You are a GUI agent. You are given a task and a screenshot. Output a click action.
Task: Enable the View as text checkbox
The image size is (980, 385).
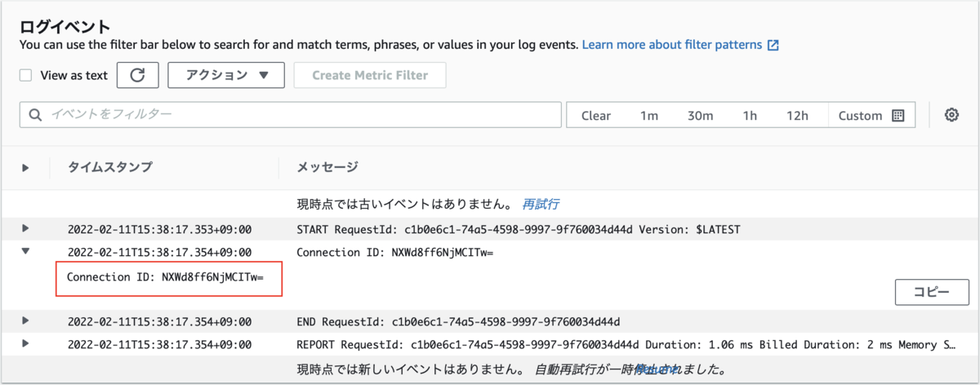(26, 75)
